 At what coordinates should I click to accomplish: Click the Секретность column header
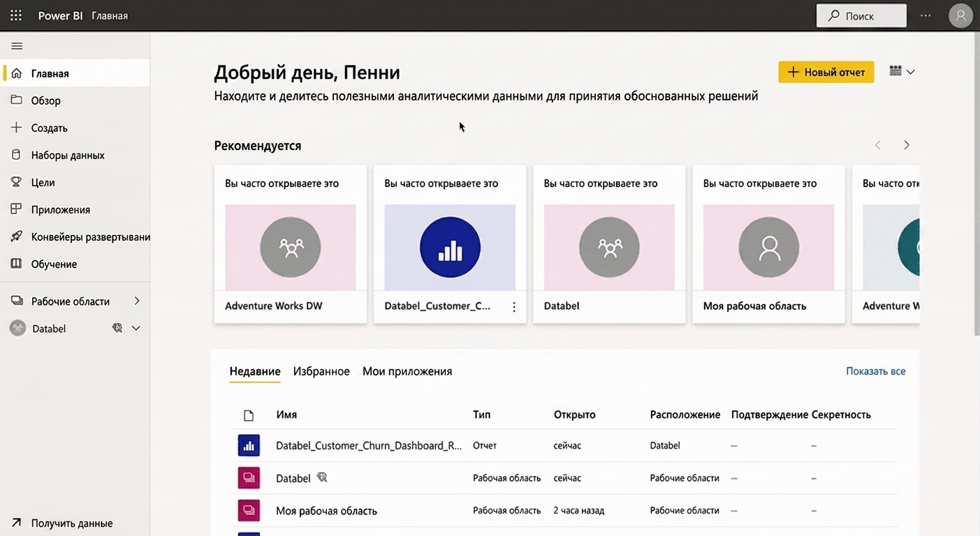point(841,415)
